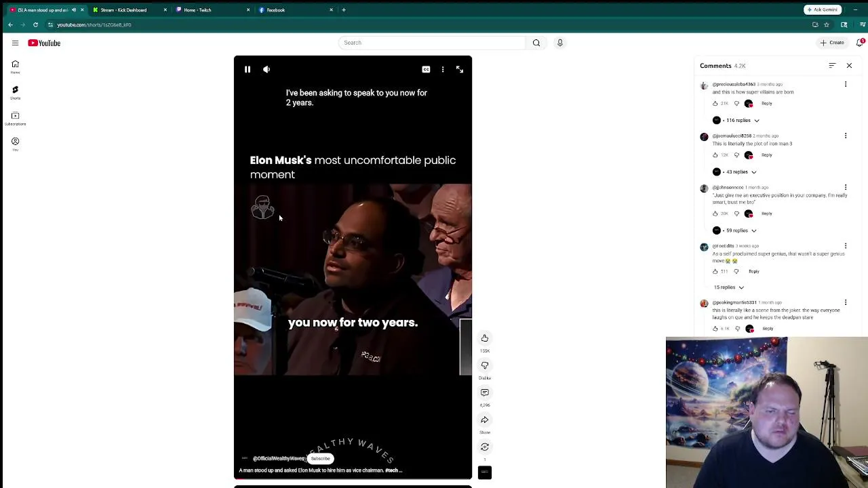The image size is (868, 488).
Task: Reply to the 'super genius' comment
Action: pyautogui.click(x=754, y=272)
